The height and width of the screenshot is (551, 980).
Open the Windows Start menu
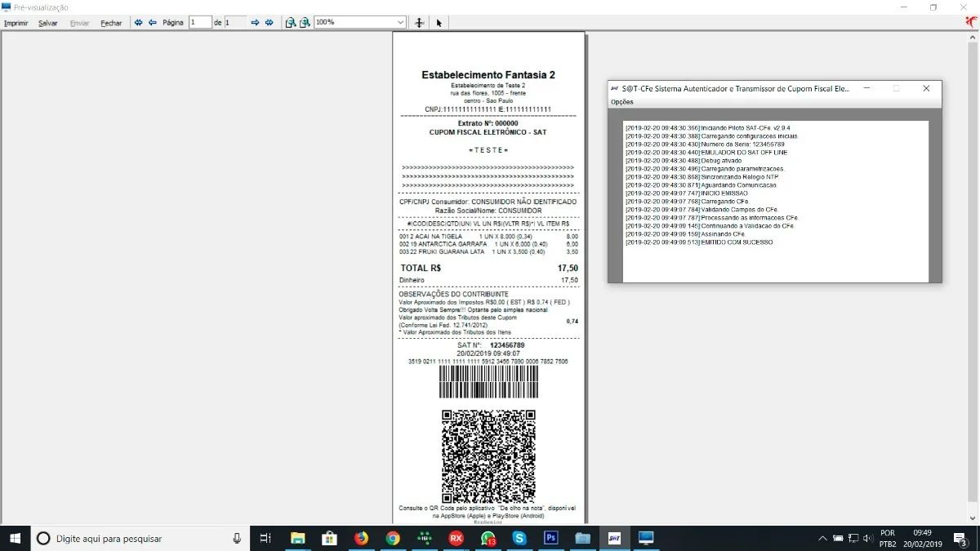point(15,538)
